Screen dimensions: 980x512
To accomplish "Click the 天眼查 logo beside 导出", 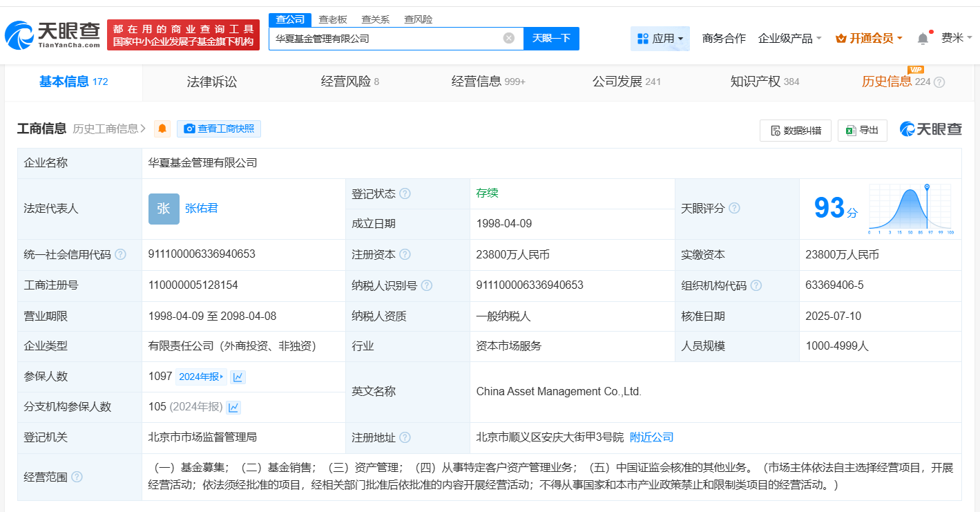I will 930,129.
